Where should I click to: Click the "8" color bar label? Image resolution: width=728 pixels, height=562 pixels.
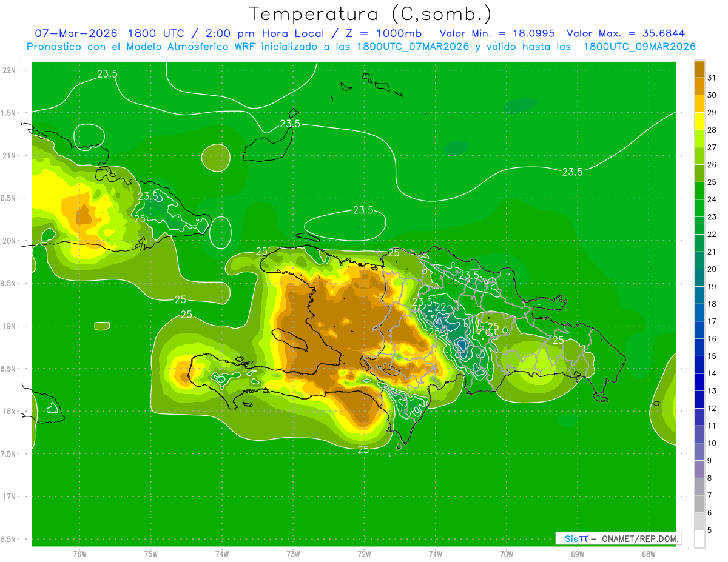[x=710, y=478]
